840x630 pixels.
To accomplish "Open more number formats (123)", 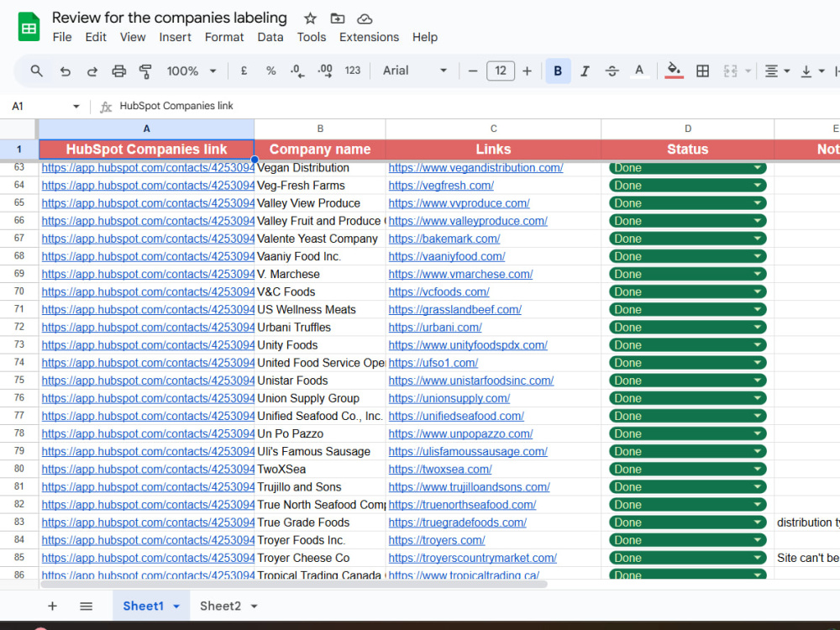I will pyautogui.click(x=353, y=71).
